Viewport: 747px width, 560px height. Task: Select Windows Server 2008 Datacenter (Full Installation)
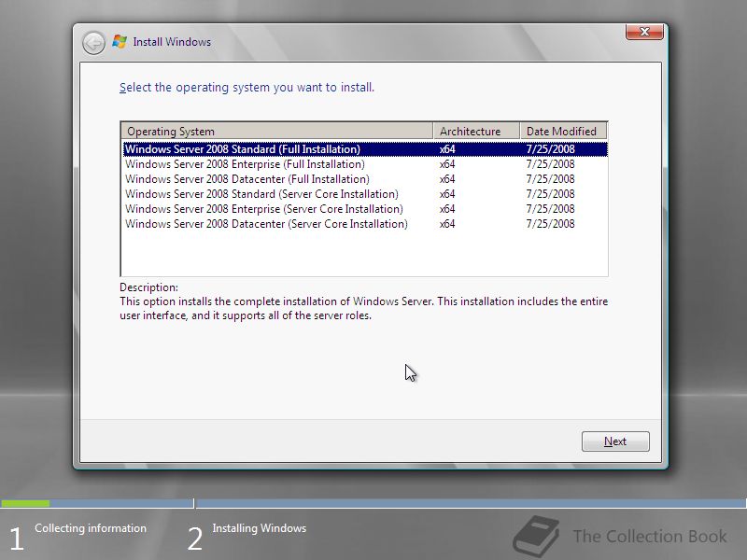point(365,179)
